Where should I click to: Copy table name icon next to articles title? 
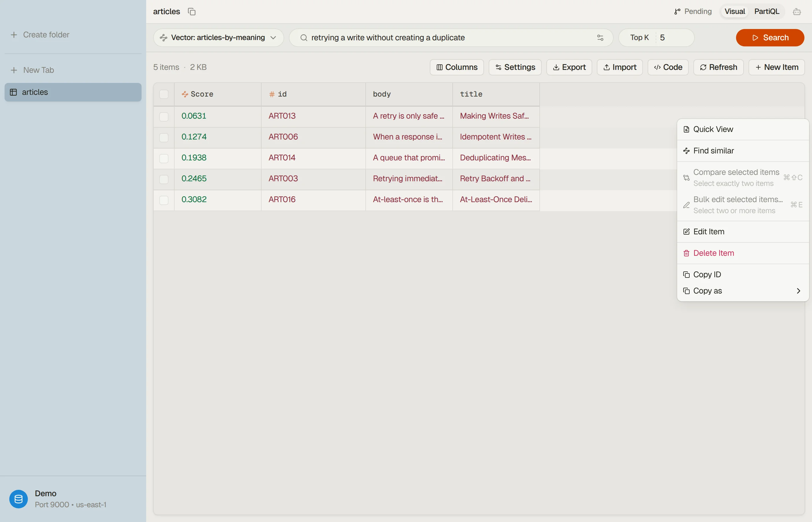(192, 12)
